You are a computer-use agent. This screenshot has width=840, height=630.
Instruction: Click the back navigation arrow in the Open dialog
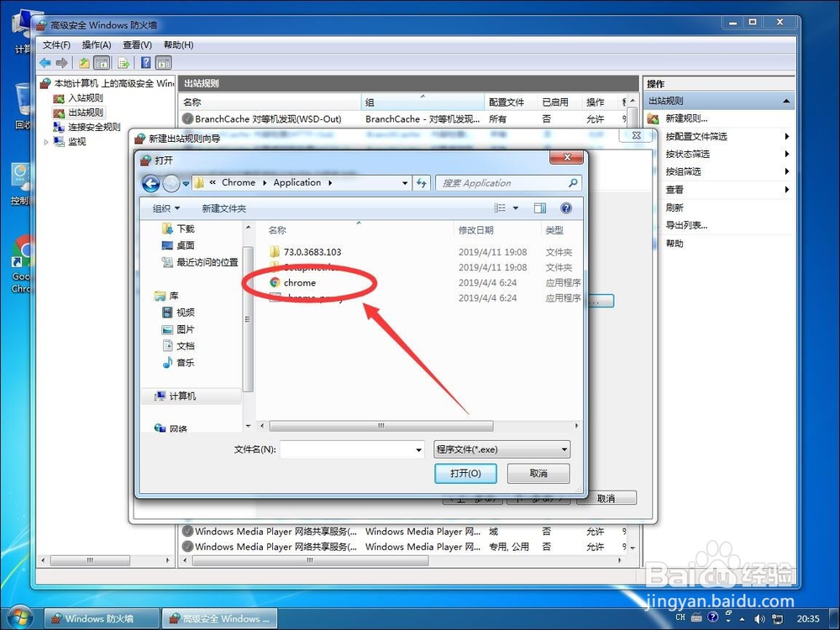tap(151, 182)
